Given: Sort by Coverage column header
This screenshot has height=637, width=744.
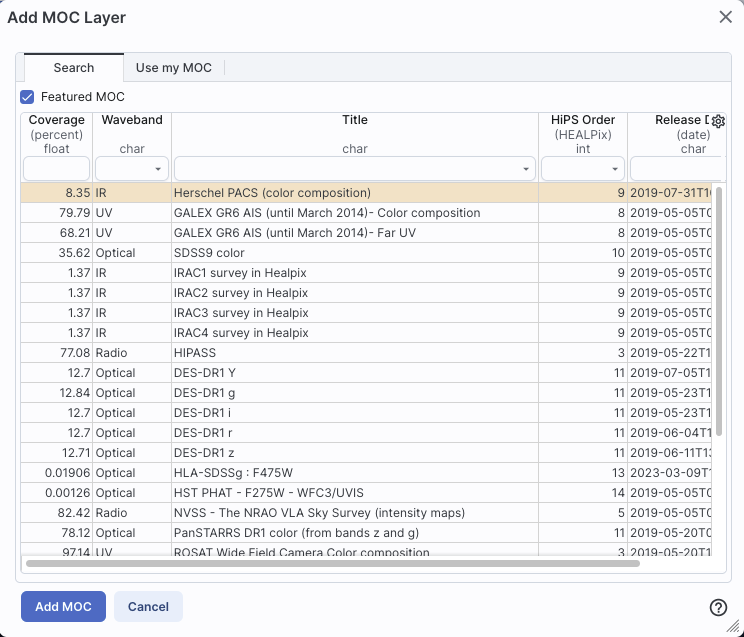Looking at the screenshot, I should [56, 120].
